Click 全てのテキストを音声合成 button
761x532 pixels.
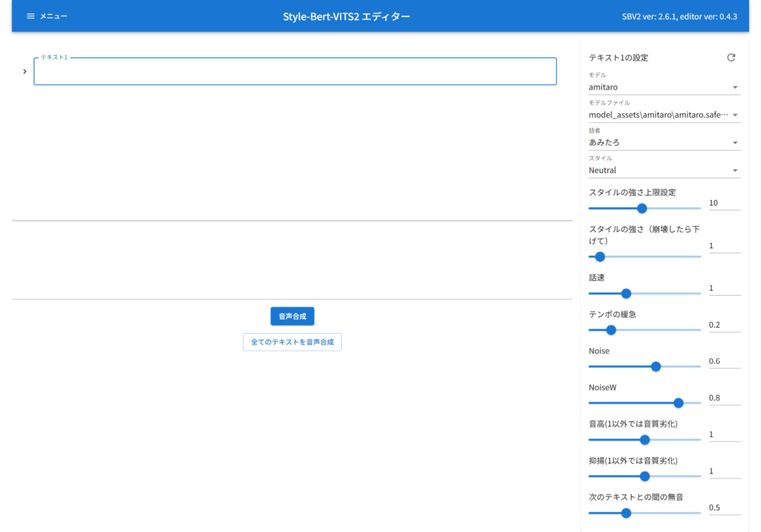tap(292, 342)
